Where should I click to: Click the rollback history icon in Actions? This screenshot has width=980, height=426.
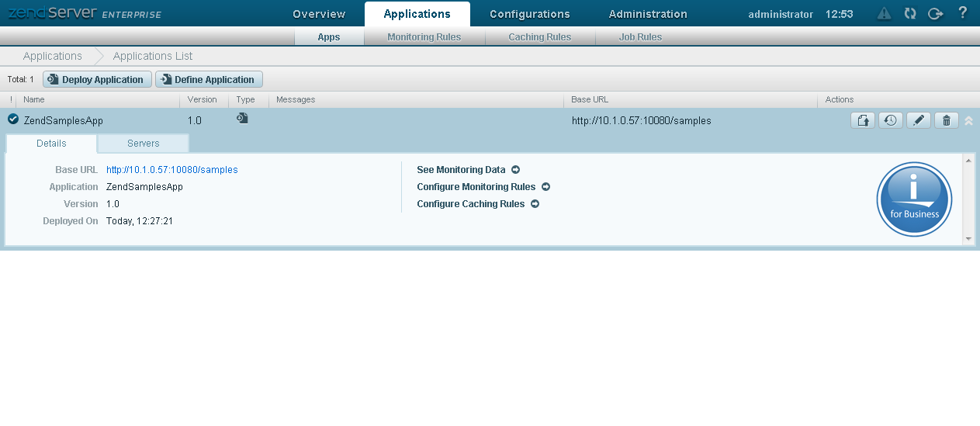891,120
